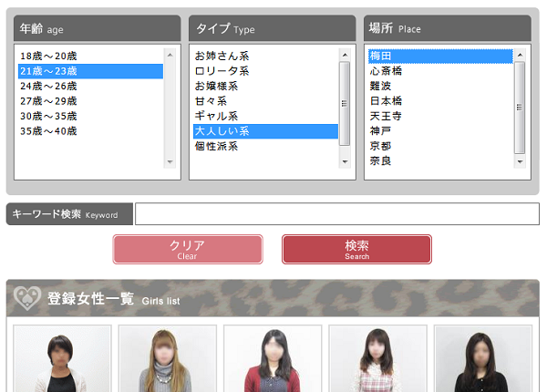Choose 35歳～40歳 in age list

48,131
